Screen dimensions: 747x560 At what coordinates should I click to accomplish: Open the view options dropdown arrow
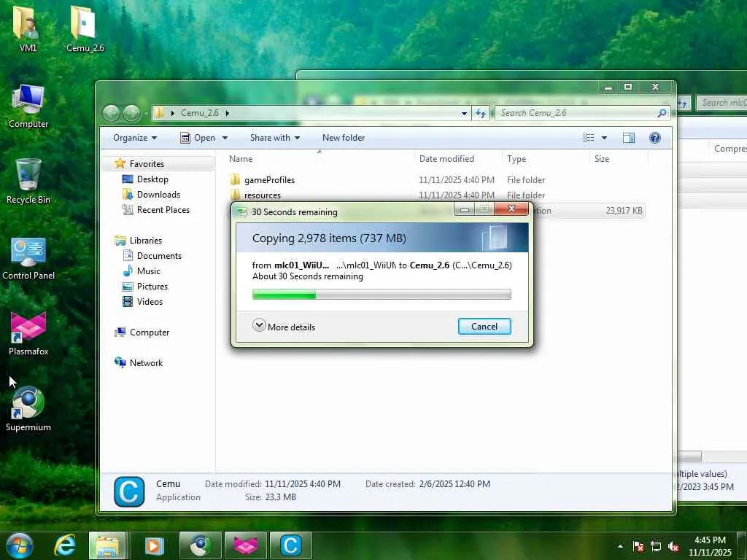pos(604,138)
